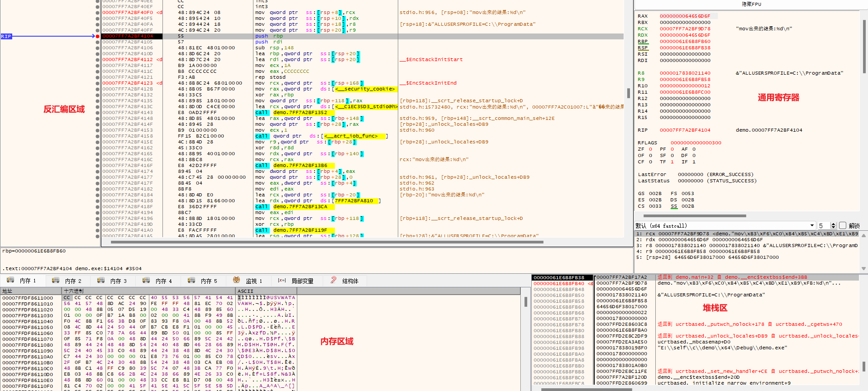868x391 pixels.
Task: Select the push rdi instruction row
Action: click(x=269, y=42)
